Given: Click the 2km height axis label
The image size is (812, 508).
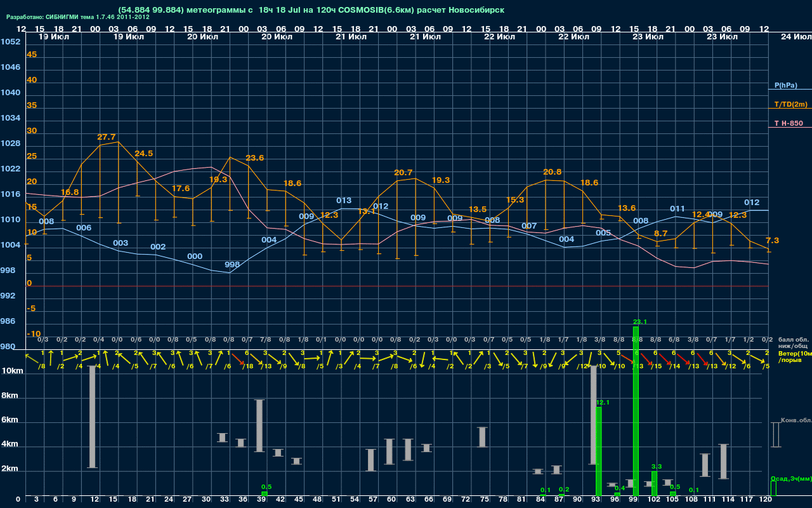Looking at the screenshot, I should coord(11,470).
